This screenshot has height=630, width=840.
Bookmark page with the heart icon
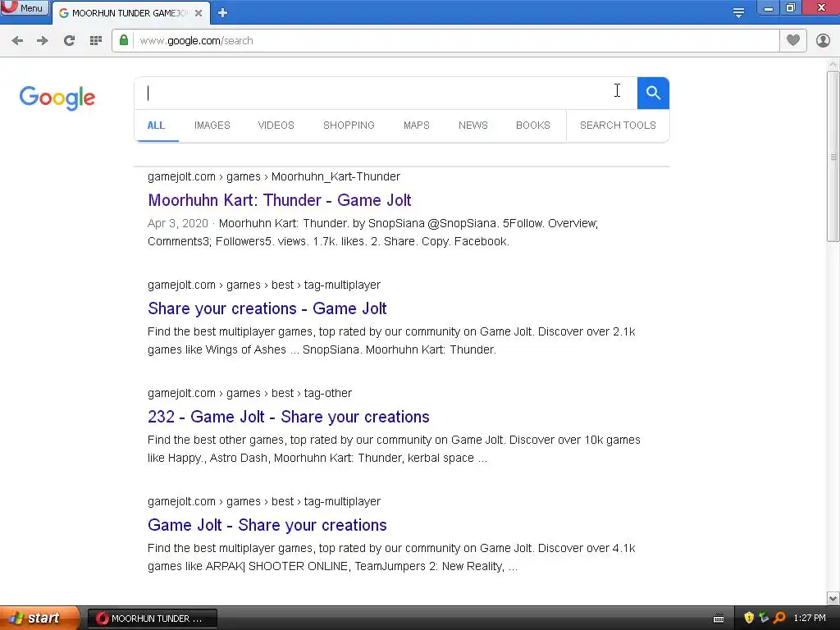pyautogui.click(x=793, y=40)
